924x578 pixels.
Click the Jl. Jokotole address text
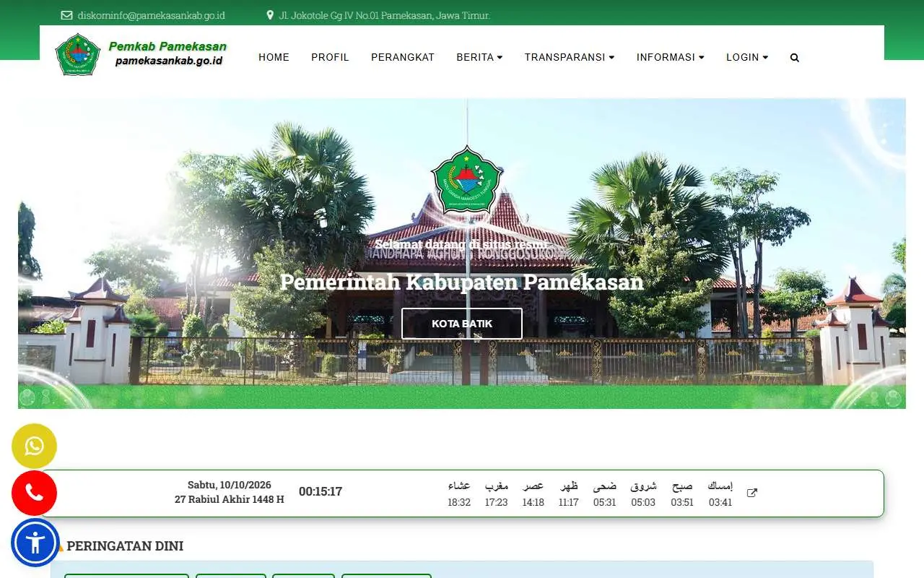[x=385, y=15]
